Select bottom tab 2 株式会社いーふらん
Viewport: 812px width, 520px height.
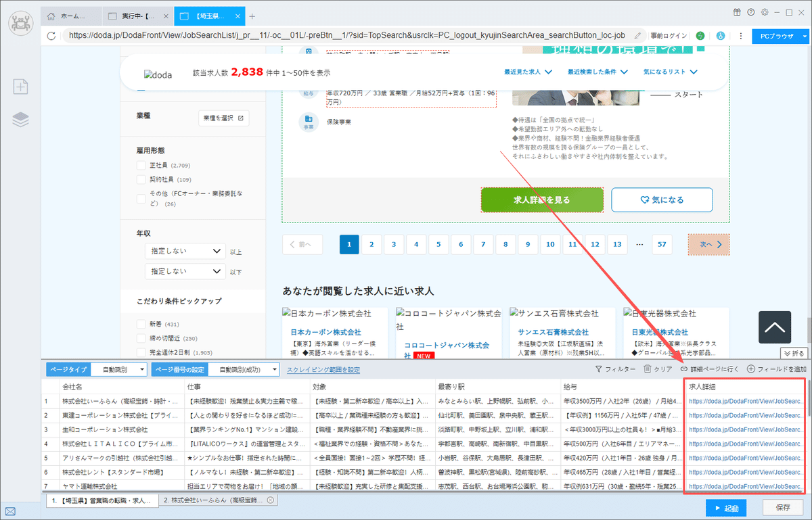point(219,500)
